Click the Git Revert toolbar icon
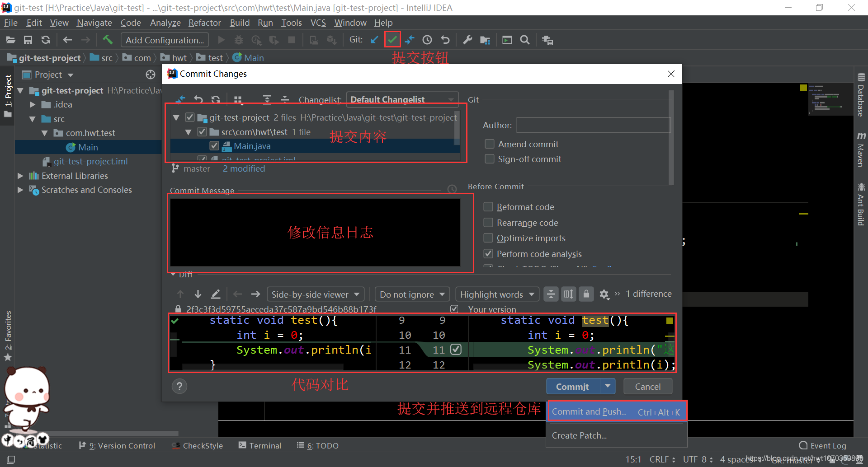868x467 pixels. (445, 40)
